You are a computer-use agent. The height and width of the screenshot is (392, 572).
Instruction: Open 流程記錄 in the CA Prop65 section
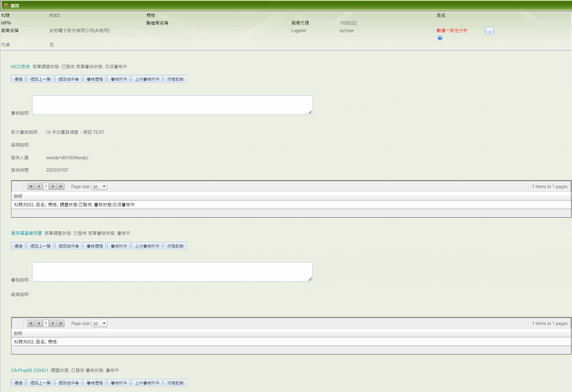[x=175, y=383]
